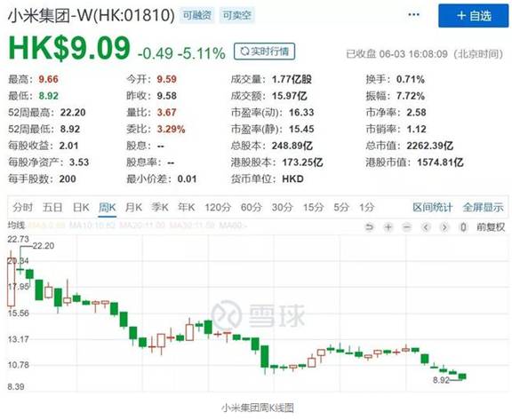The height and width of the screenshot is (420, 512).
Task: Switch to 日K chart tab
Action: click(x=81, y=208)
